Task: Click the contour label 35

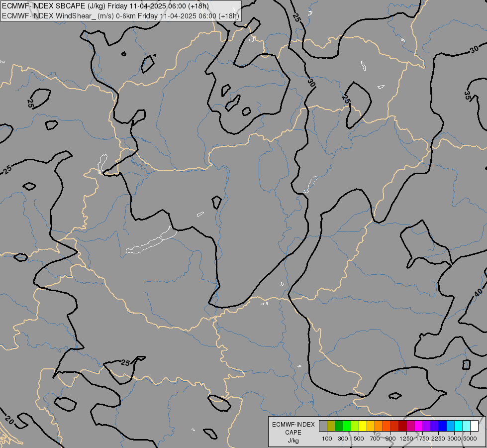Action: point(468,95)
